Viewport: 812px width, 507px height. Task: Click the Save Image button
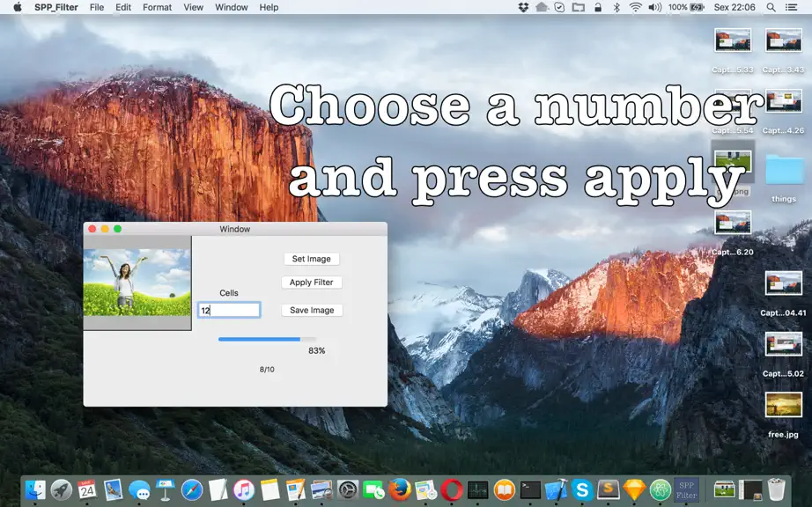(312, 311)
